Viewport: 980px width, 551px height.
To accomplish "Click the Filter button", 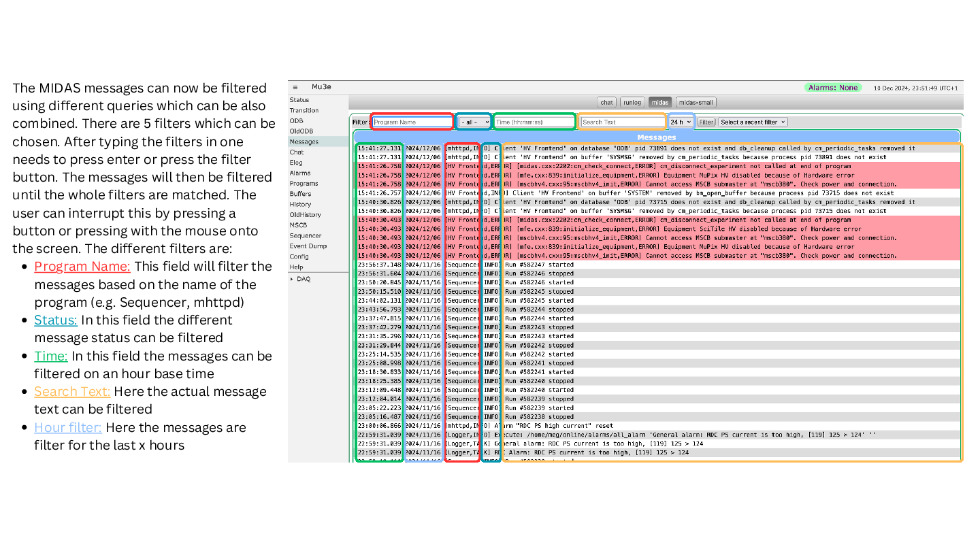I will tap(706, 122).
